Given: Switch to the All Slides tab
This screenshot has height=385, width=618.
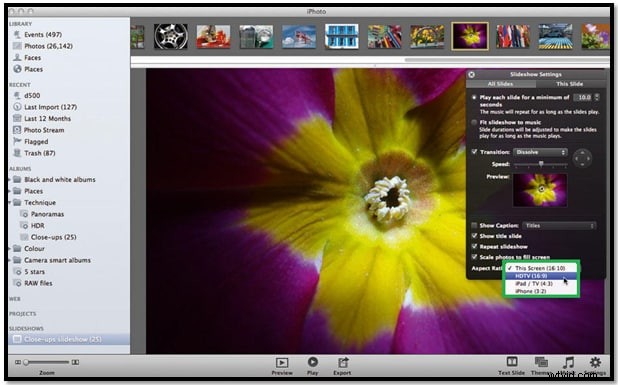Looking at the screenshot, I should [x=500, y=84].
